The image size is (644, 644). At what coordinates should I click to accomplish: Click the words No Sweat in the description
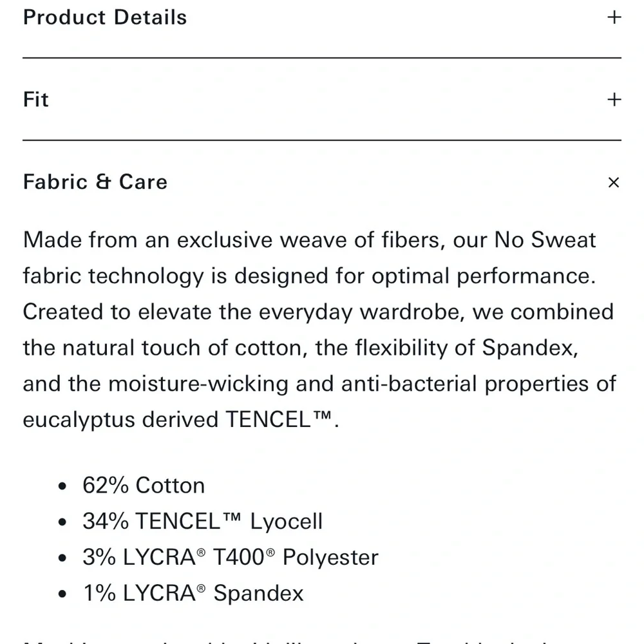click(x=545, y=240)
